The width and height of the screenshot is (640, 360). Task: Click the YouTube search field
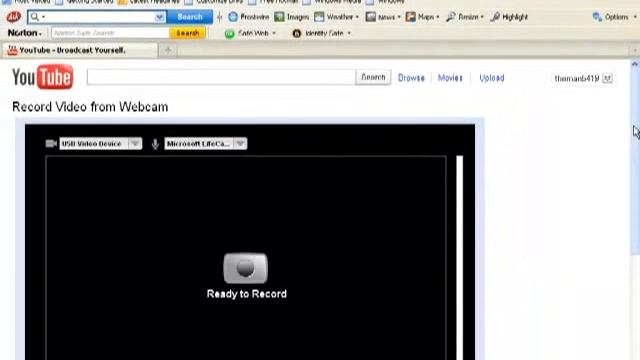[x=221, y=77]
